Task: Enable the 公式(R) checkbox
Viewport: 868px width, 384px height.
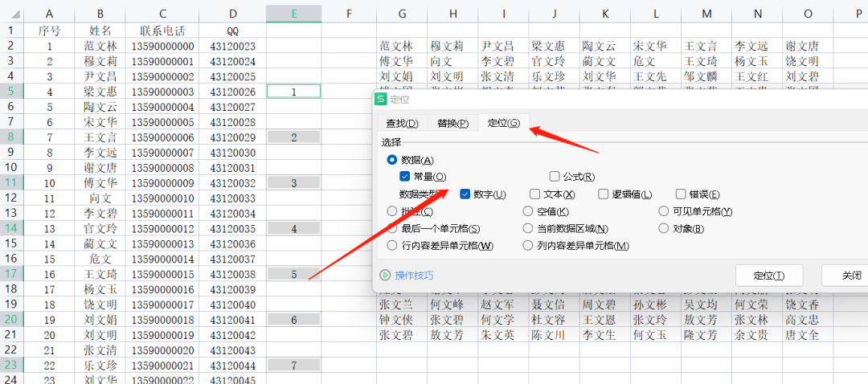Action: [x=555, y=177]
